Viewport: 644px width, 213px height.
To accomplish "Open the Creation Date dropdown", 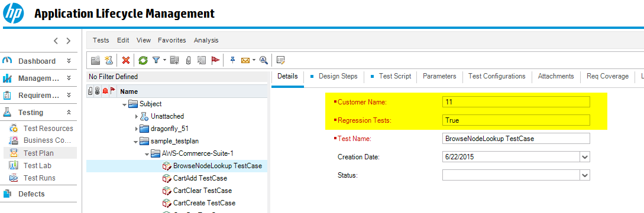I will (585, 157).
